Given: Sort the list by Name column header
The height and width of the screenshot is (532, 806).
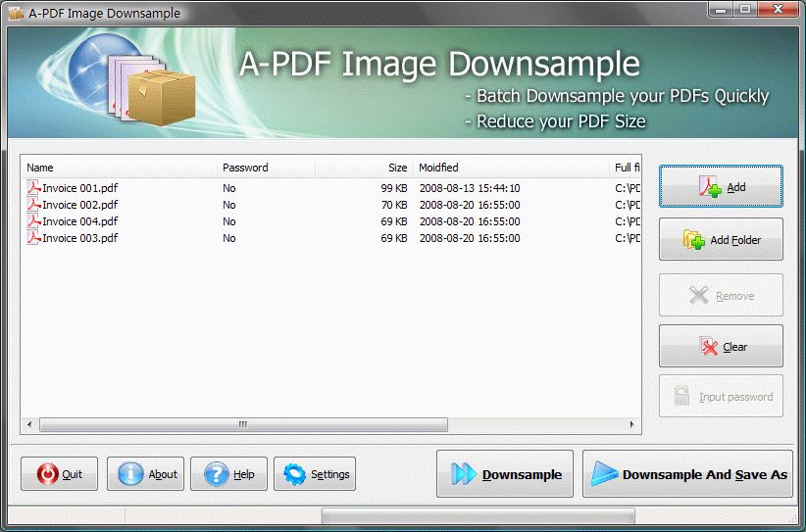Looking at the screenshot, I should click(x=120, y=168).
